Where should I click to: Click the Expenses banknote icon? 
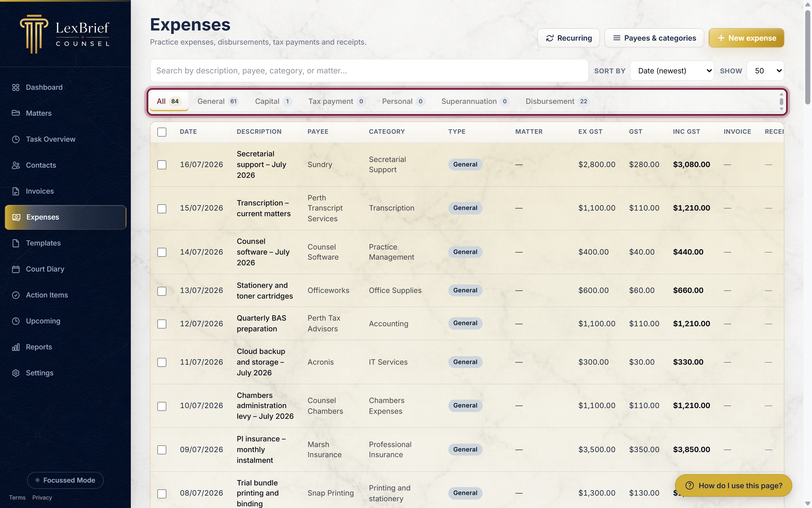point(16,217)
